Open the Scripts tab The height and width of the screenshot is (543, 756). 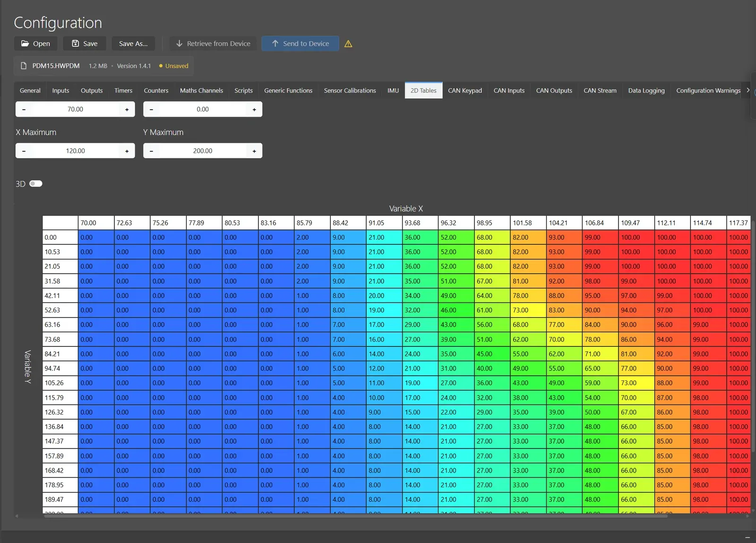[243, 91]
